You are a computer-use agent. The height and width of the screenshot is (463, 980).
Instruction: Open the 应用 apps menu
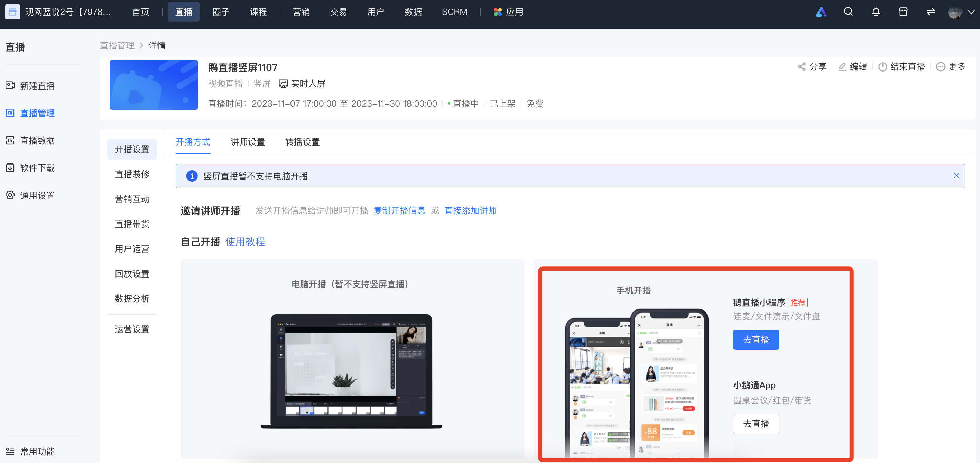click(508, 12)
